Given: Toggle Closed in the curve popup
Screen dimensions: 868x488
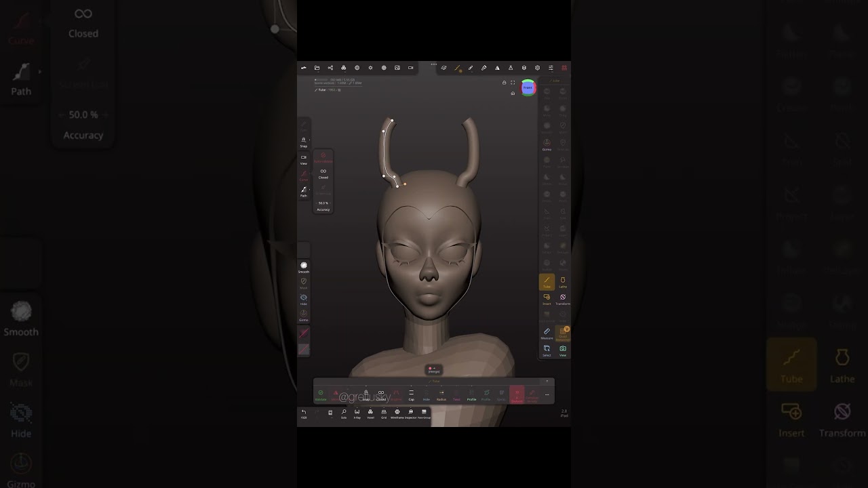Looking at the screenshot, I should (x=323, y=174).
